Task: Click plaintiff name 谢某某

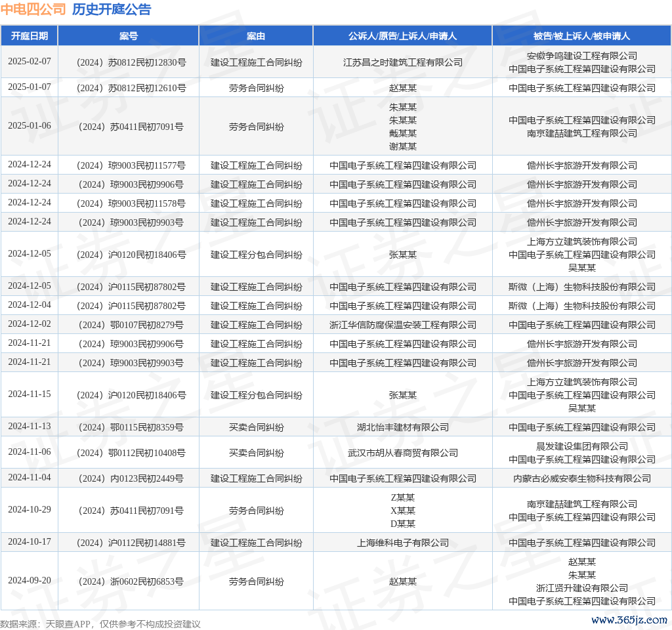Action: point(402,146)
